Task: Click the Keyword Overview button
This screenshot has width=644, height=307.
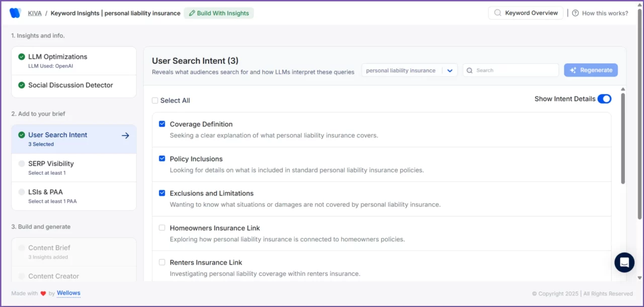Action: pyautogui.click(x=525, y=13)
